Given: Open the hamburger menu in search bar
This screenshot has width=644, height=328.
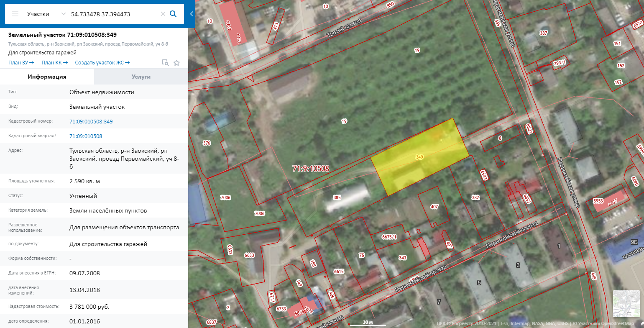Looking at the screenshot, I should pos(15,14).
